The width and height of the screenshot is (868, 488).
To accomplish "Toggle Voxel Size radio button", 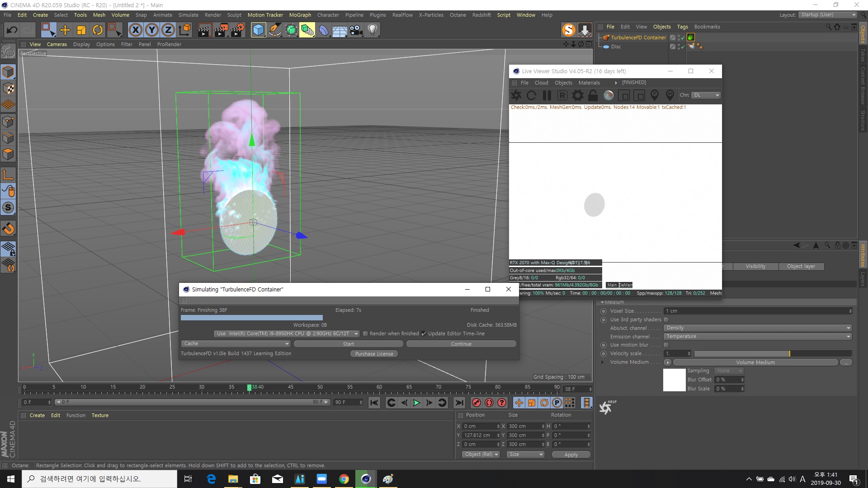I will (x=604, y=311).
